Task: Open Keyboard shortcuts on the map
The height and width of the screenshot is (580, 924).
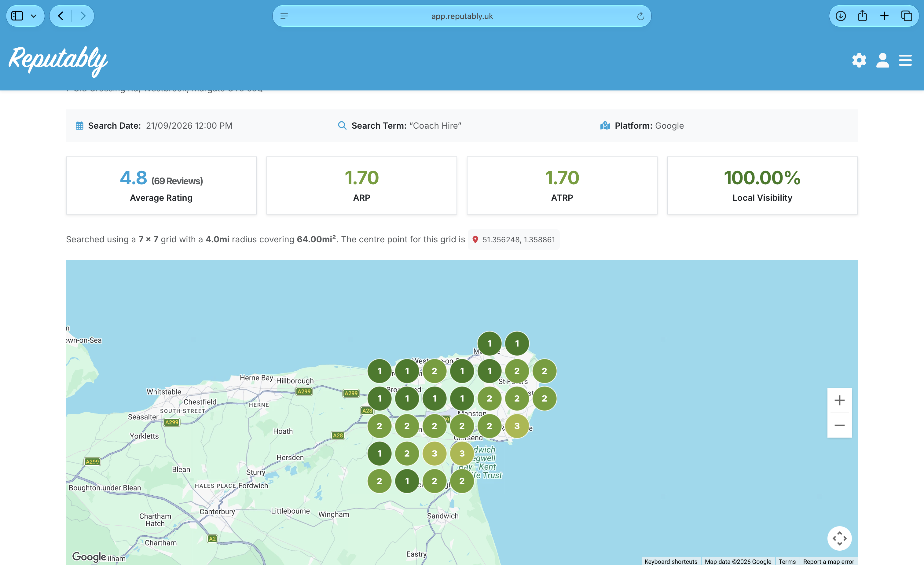Action: pos(670,561)
